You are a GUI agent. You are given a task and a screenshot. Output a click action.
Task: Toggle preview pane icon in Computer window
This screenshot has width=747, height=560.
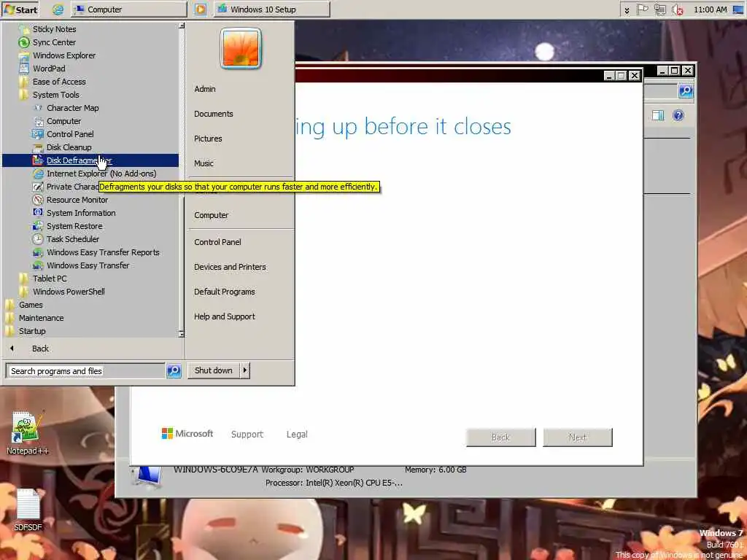pyautogui.click(x=659, y=114)
